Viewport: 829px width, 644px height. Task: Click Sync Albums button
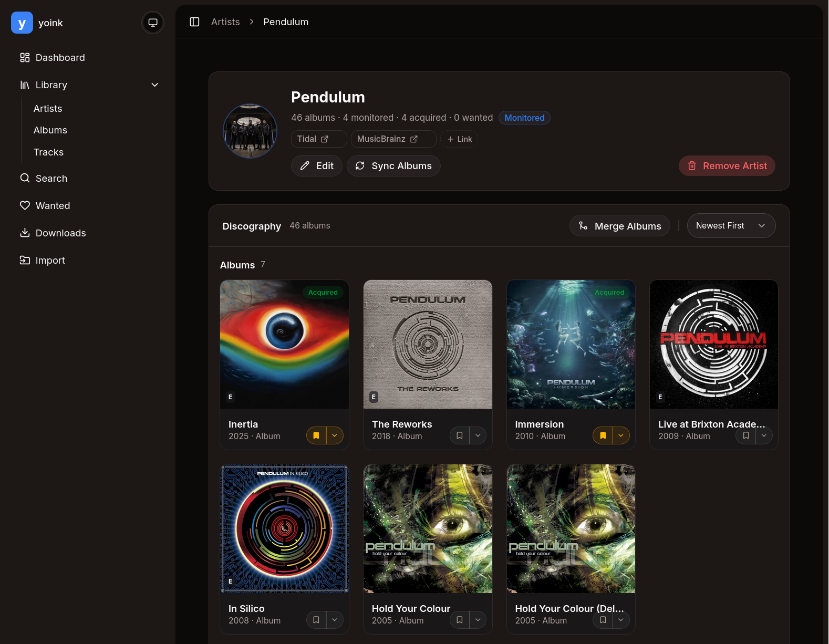click(x=393, y=166)
